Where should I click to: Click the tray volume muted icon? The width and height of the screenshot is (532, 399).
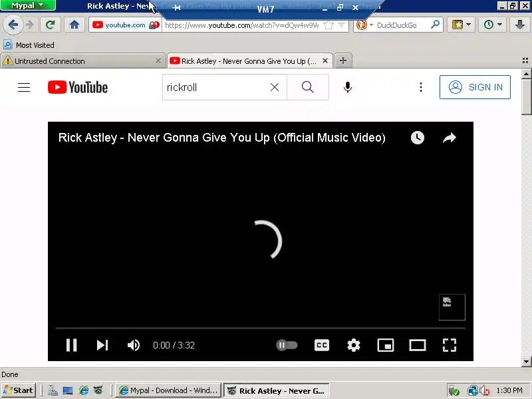(485, 391)
